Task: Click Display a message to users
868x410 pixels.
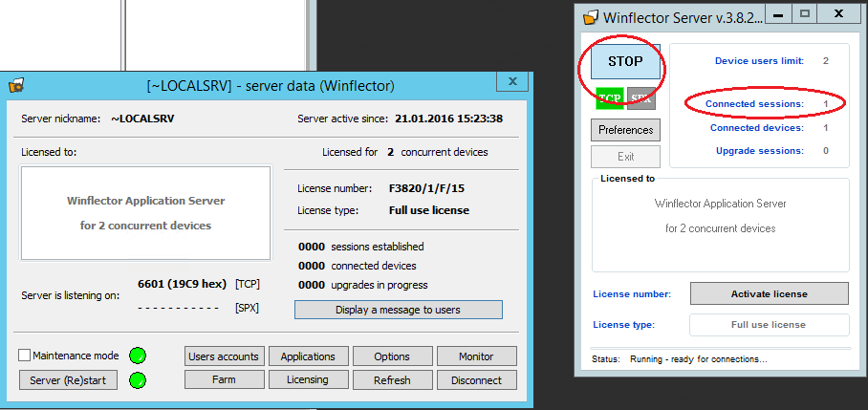Action: (398, 310)
